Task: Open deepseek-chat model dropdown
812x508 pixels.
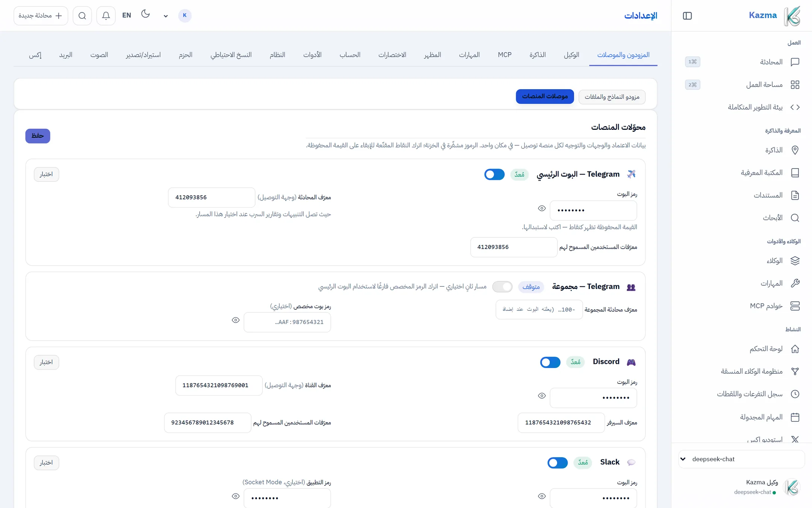Action: click(x=741, y=459)
